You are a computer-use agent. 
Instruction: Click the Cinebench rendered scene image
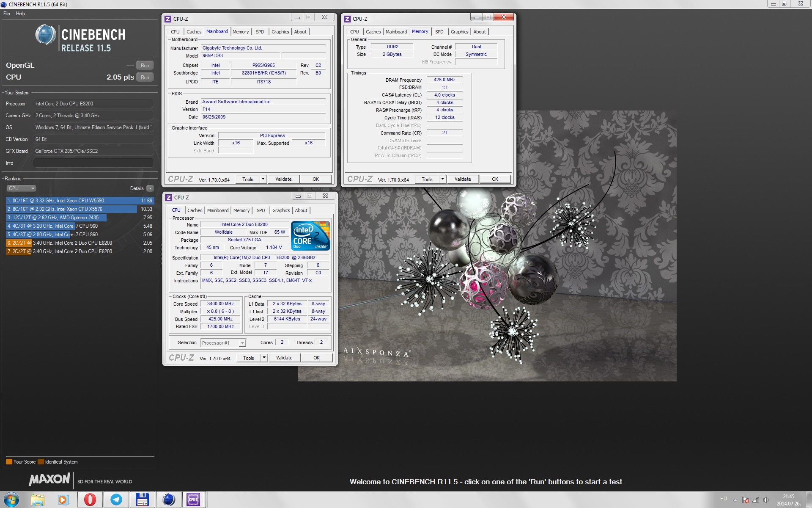[x=487, y=246]
